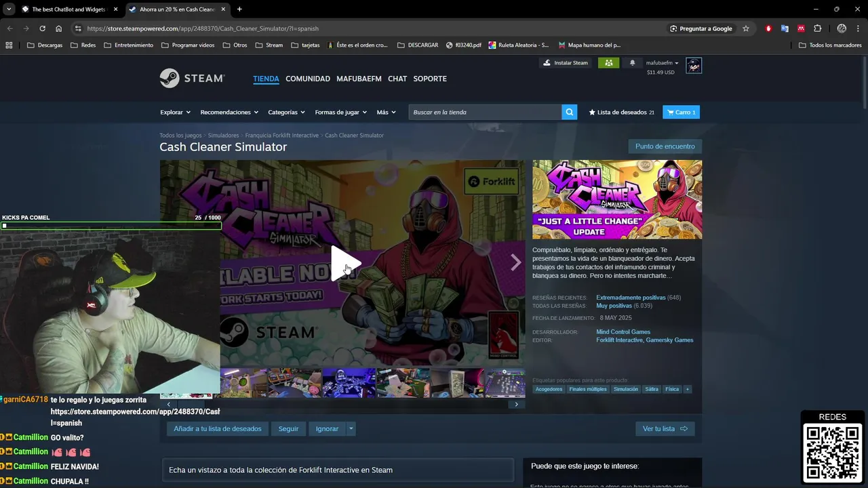Click Ver tu lista button
Screen dimensions: 868x488
point(665,428)
